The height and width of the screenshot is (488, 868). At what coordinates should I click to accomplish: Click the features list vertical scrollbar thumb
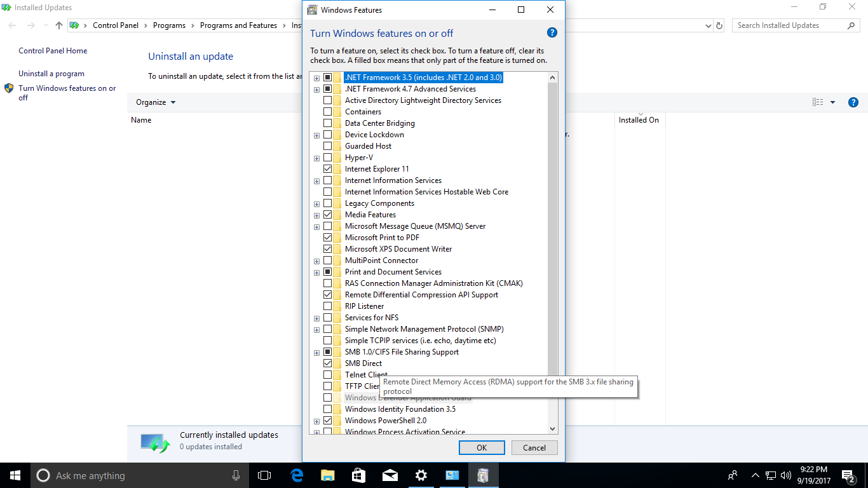(x=552, y=229)
